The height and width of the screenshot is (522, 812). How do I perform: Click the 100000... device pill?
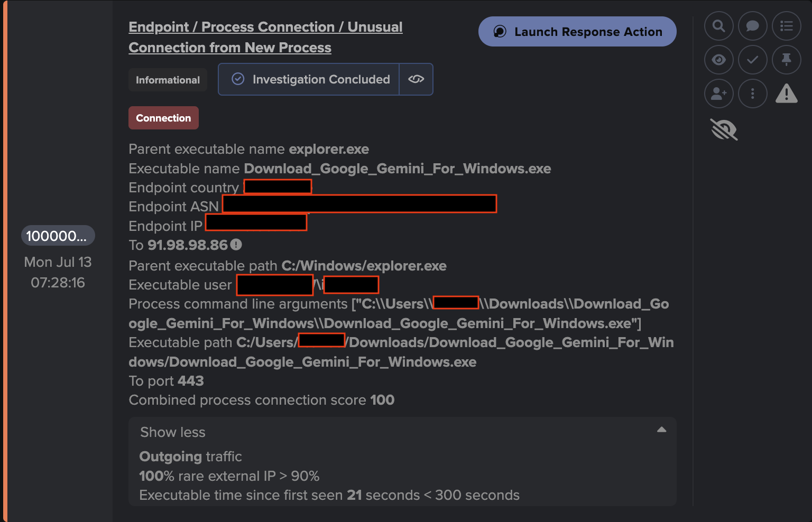click(x=58, y=236)
